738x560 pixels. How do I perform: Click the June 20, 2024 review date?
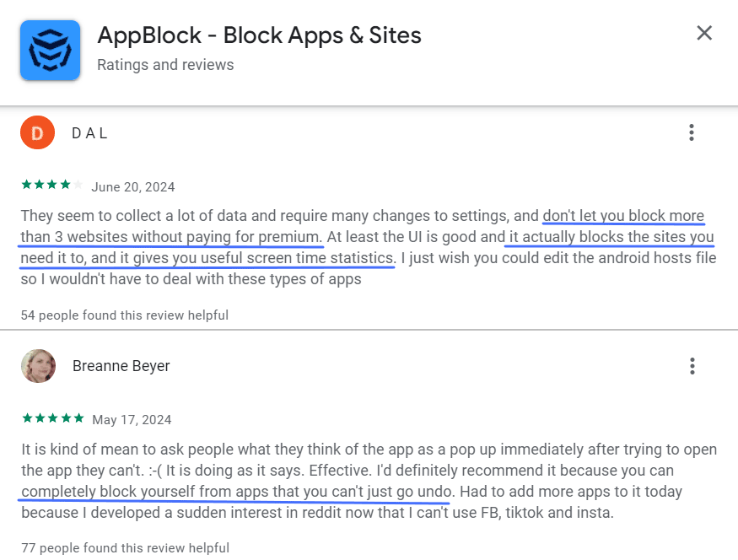point(135,186)
